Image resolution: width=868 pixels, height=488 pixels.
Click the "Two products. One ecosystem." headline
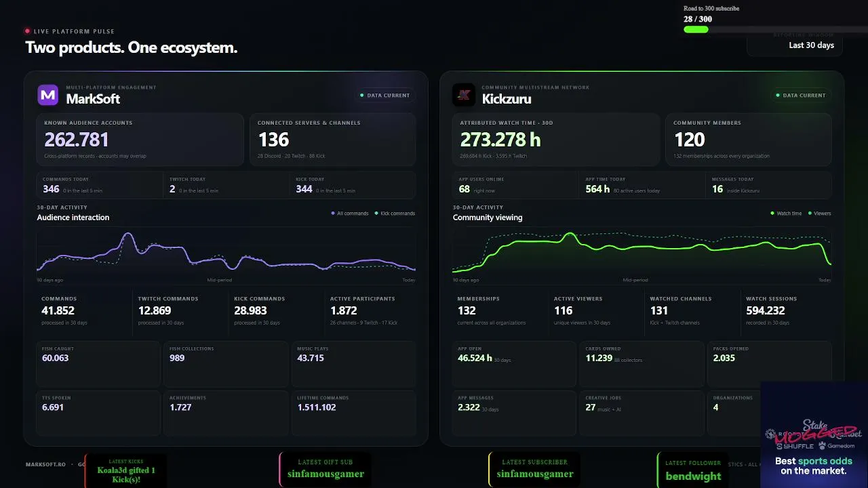coord(132,48)
